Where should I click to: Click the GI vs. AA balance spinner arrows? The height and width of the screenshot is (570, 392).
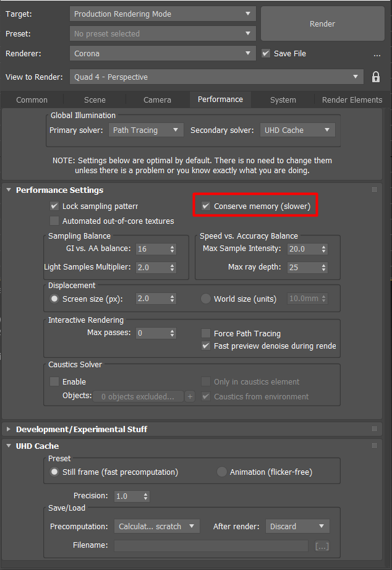(x=172, y=249)
